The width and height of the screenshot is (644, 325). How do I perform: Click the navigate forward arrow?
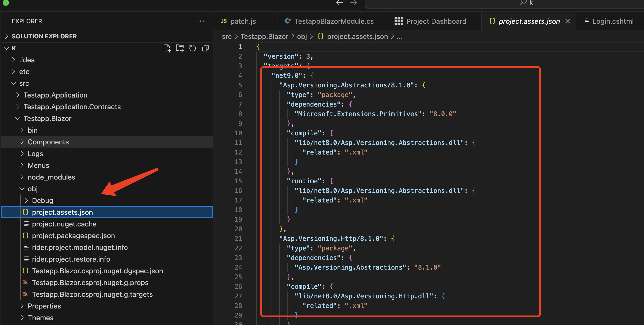click(x=353, y=3)
